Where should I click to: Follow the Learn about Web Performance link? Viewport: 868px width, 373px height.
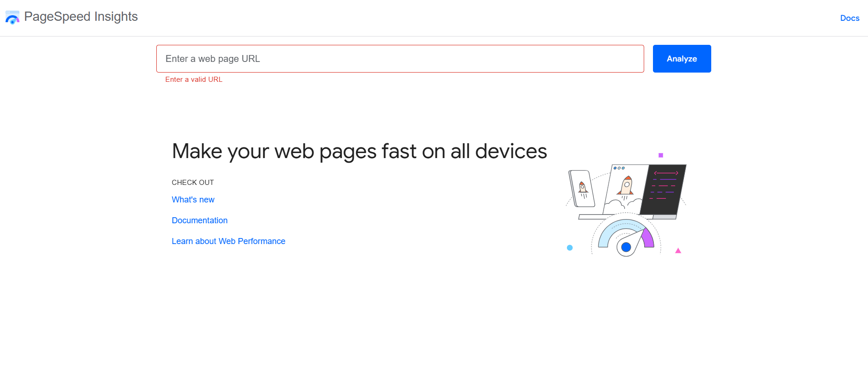[228, 241]
